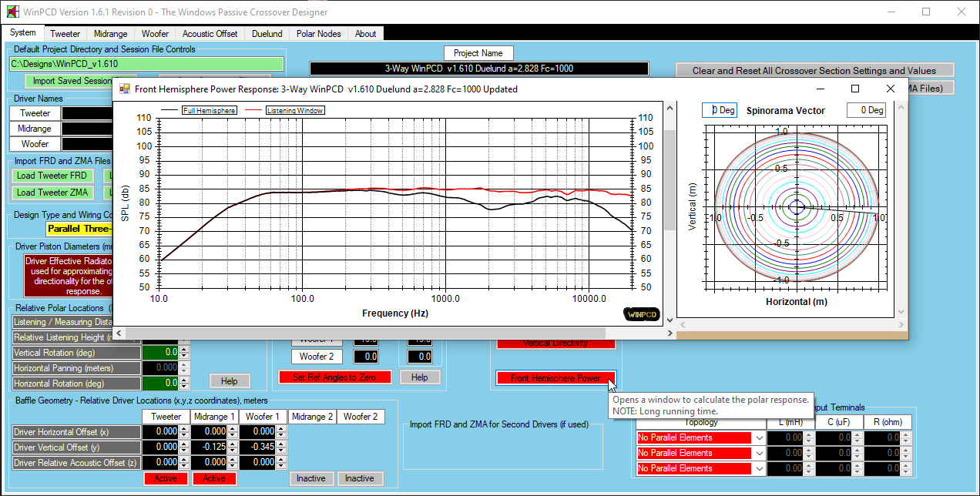
Task: Click the Midrange driver name field
Action: [88, 129]
